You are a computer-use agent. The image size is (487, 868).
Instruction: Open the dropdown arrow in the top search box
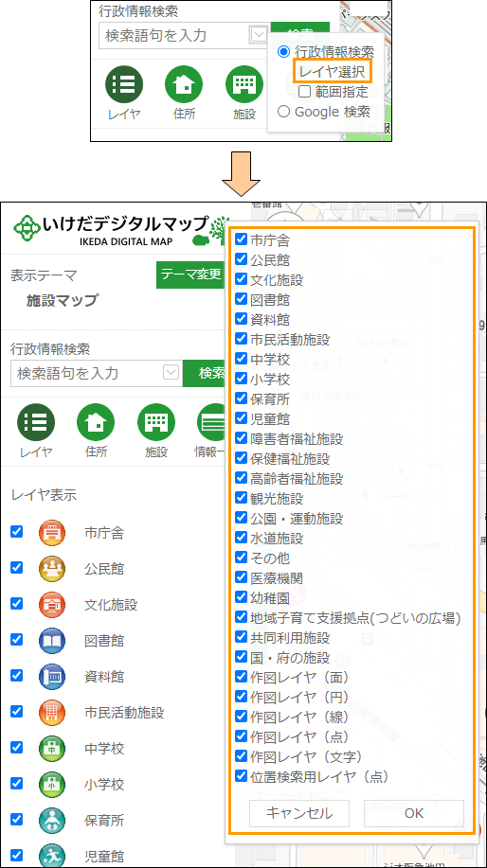tap(260, 35)
